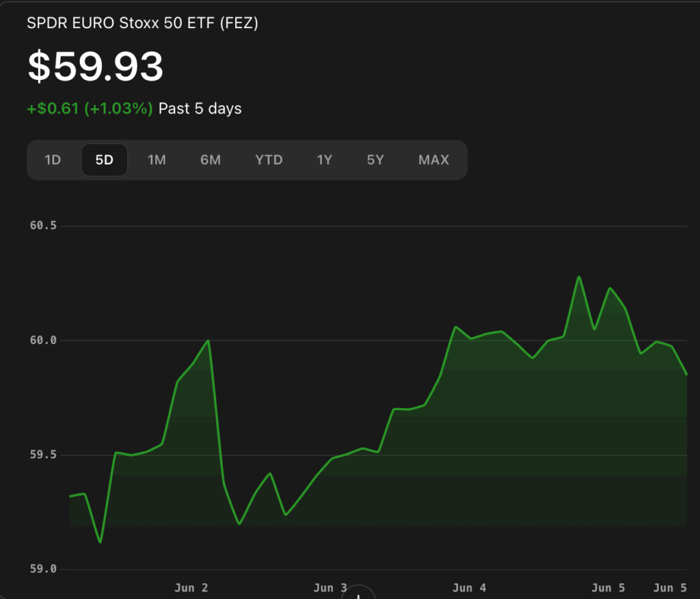Click the lowest dip of the chart line
The width and height of the screenshot is (700, 599).
100,542
